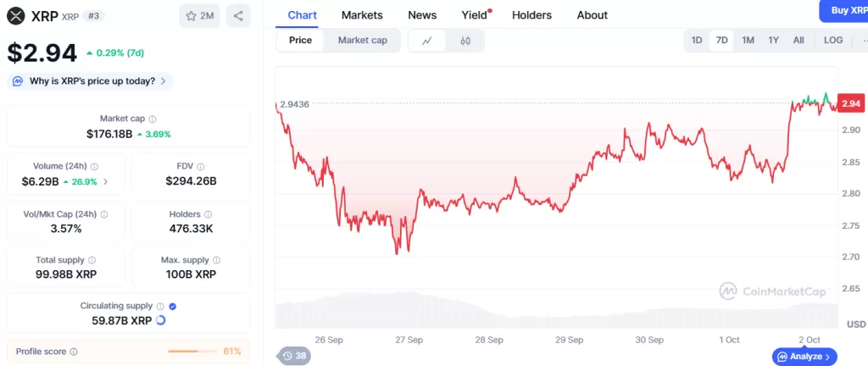
Task: Open Analyze panel below chart
Action: [x=804, y=357]
